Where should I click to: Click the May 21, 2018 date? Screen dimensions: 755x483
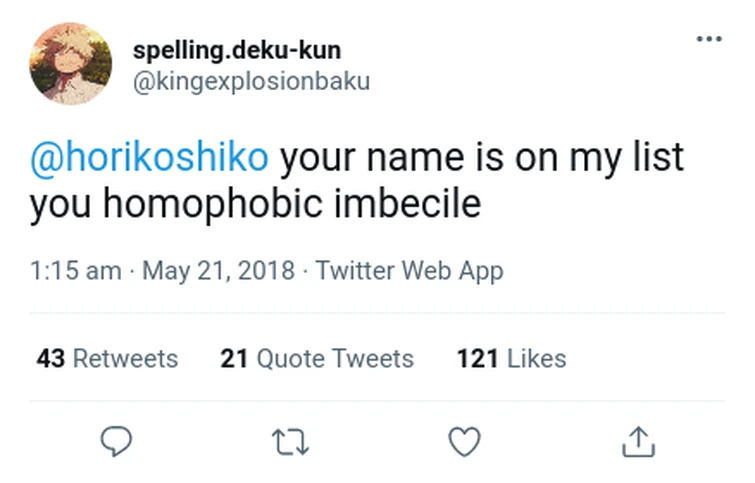[219, 270]
